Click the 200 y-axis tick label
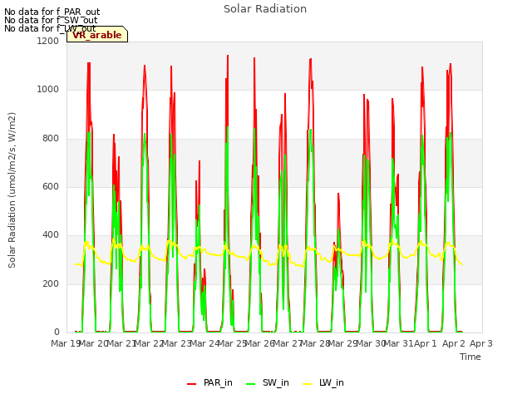This screenshot has height=399, width=532. point(51,283)
